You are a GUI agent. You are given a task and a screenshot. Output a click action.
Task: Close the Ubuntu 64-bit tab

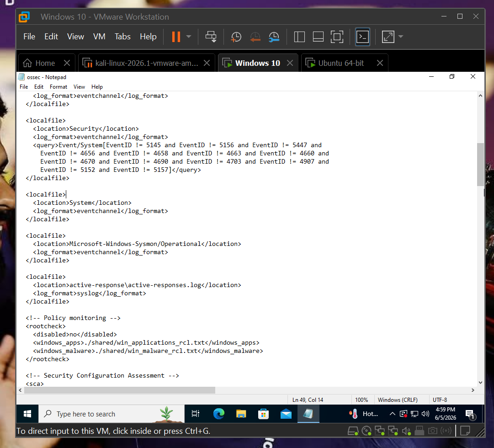click(x=380, y=63)
